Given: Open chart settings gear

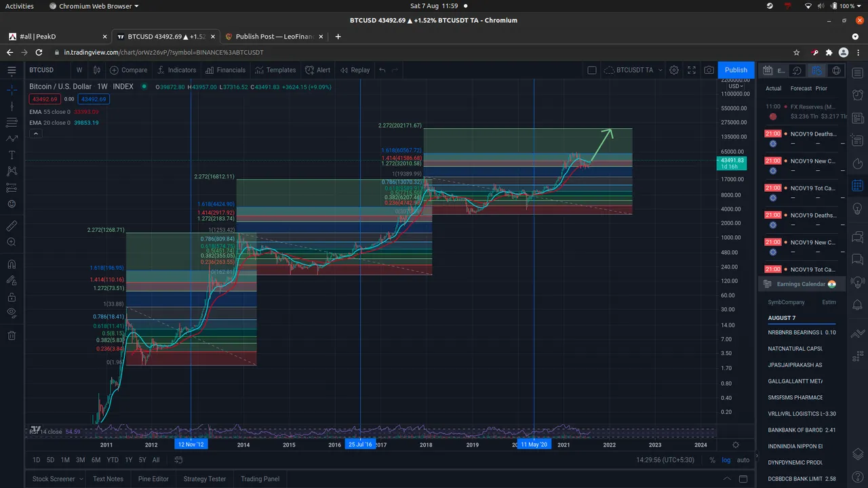Looking at the screenshot, I should (674, 70).
